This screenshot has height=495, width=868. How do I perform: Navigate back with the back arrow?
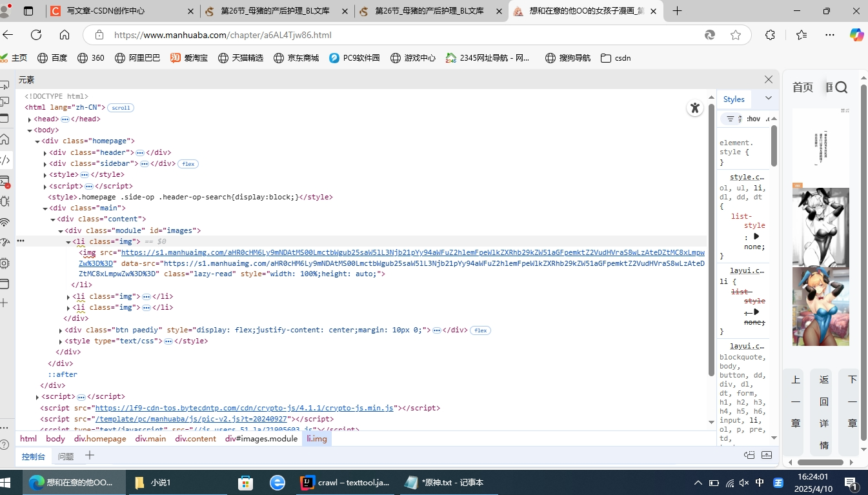[x=7, y=35]
